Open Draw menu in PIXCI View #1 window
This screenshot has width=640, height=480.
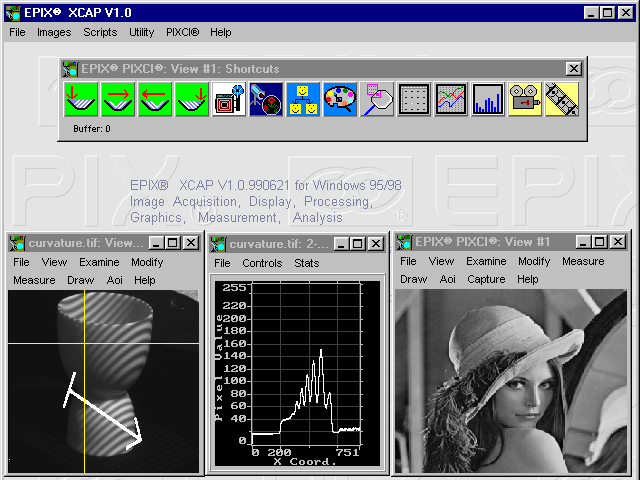pyautogui.click(x=413, y=279)
